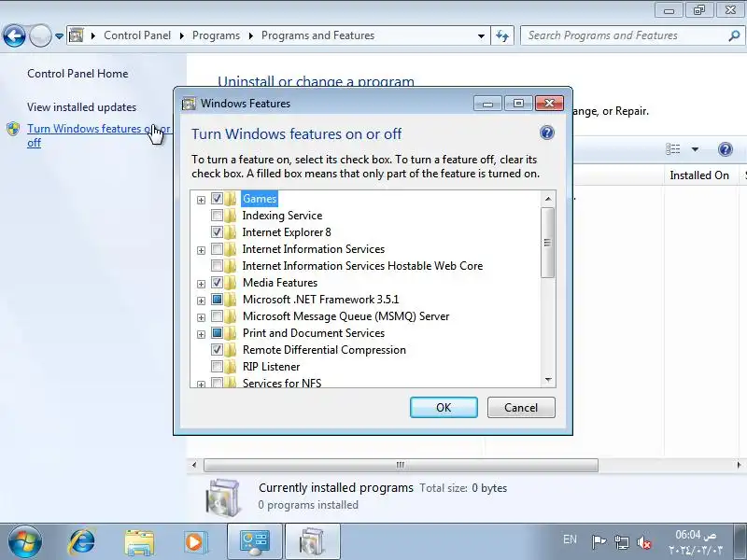The image size is (747, 560).
Task: Check Internet Information Services Hostable Web Core
Action: [x=217, y=265]
